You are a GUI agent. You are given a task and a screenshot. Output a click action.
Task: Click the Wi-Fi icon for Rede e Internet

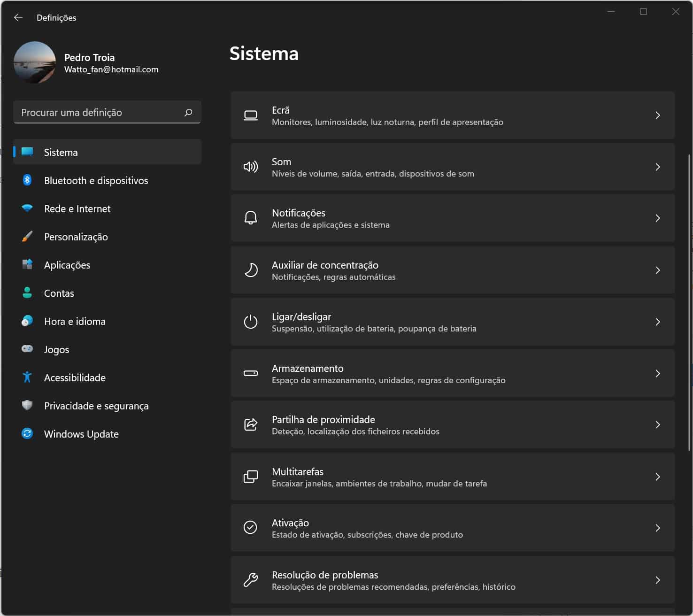tap(27, 208)
